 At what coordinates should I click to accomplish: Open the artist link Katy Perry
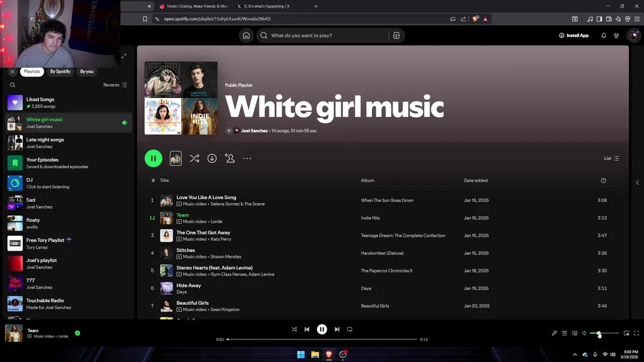pos(221,239)
